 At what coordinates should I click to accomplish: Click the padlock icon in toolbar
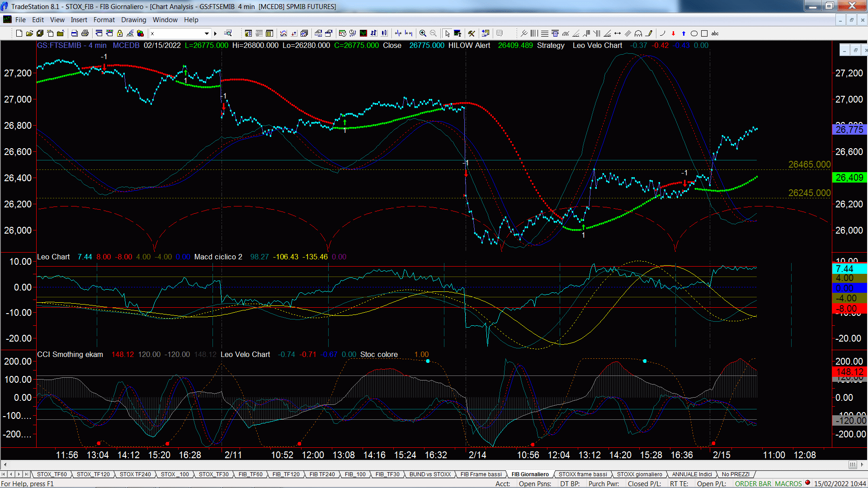pyautogui.click(x=120, y=33)
